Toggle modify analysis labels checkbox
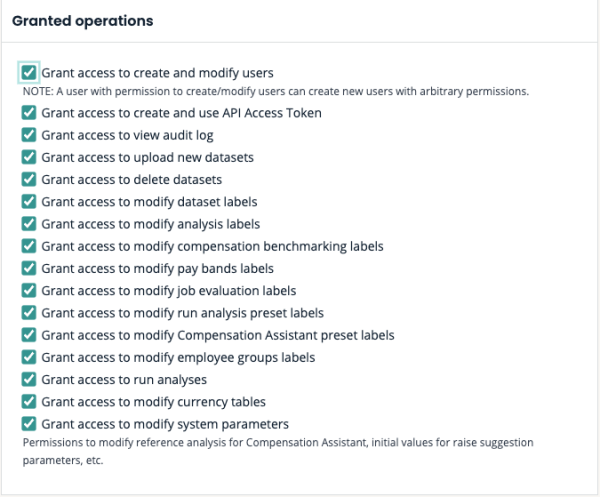 [x=29, y=224]
